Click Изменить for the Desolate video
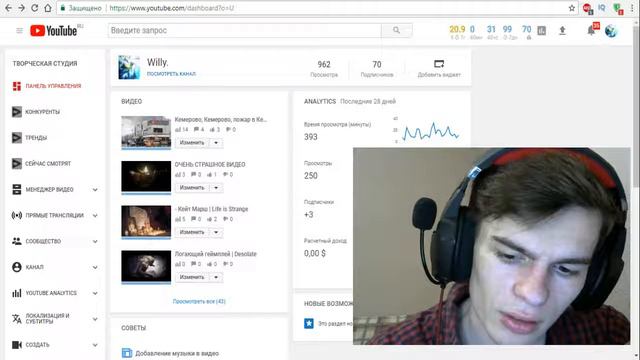 [192, 277]
